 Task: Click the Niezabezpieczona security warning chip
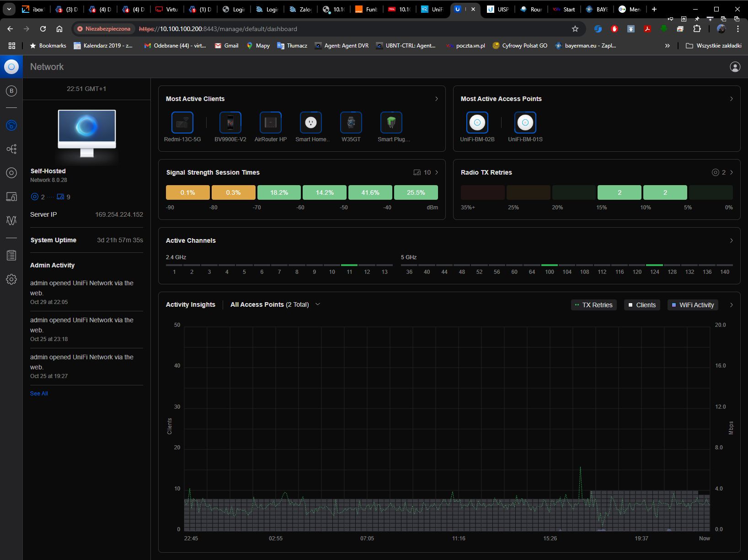(105, 29)
